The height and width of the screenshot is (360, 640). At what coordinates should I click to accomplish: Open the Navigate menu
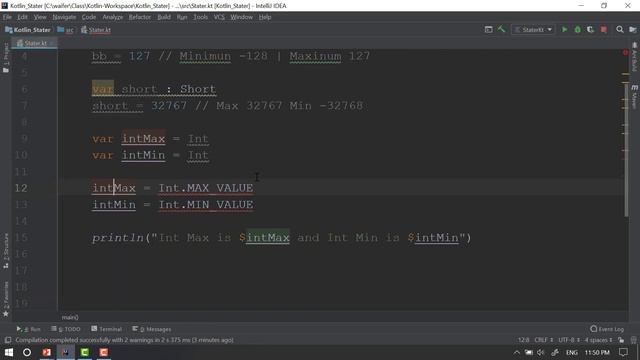pyautogui.click(x=64, y=17)
